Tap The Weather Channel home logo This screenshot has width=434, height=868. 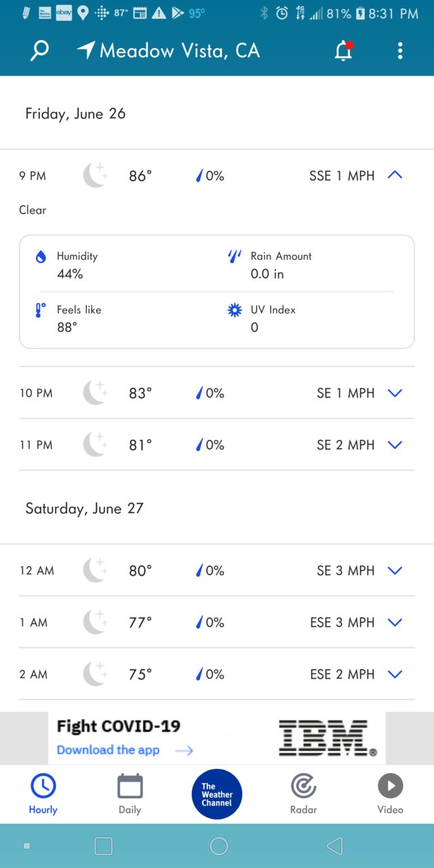[x=217, y=794]
